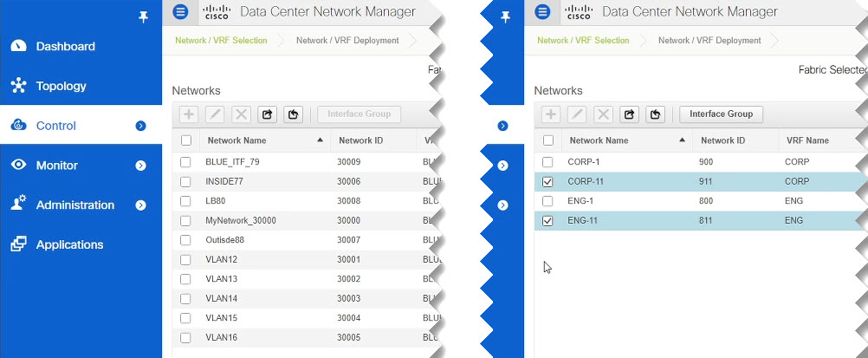868x358 pixels.
Task: Check the VLAN12 row checkbox
Action: tap(185, 259)
